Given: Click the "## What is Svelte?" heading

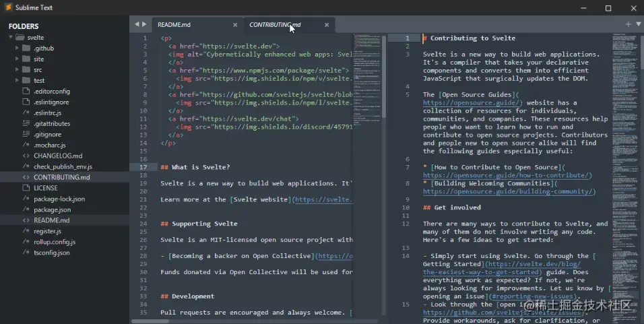Looking at the screenshot, I should [x=195, y=167].
